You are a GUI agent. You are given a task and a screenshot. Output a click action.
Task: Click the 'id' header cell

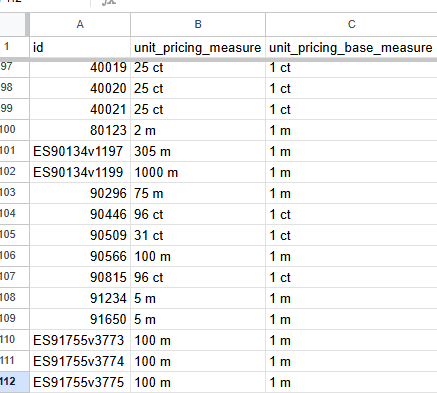[80, 47]
